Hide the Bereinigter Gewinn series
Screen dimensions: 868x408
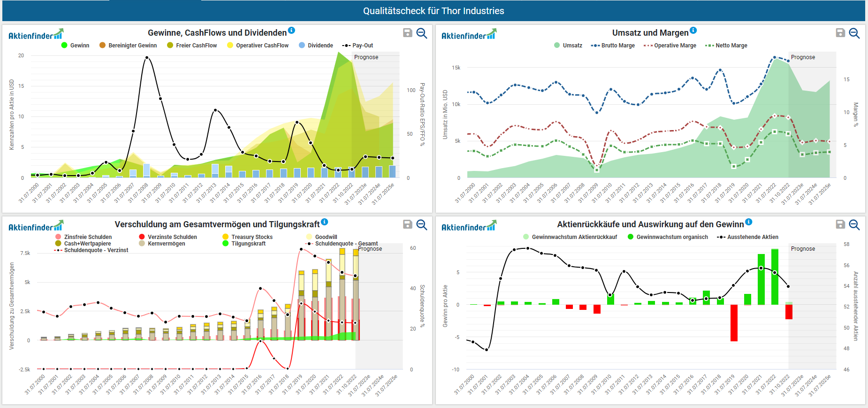click(x=128, y=46)
